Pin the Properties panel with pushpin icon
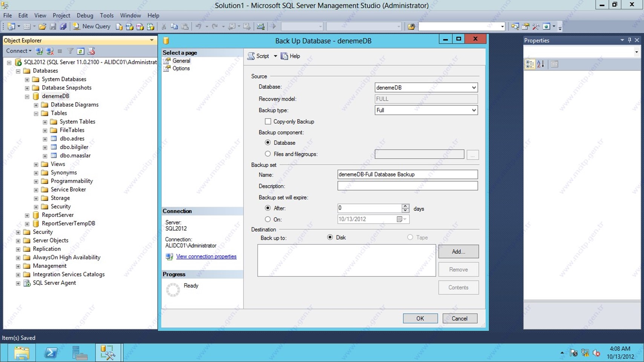The height and width of the screenshot is (362, 644). point(629,40)
